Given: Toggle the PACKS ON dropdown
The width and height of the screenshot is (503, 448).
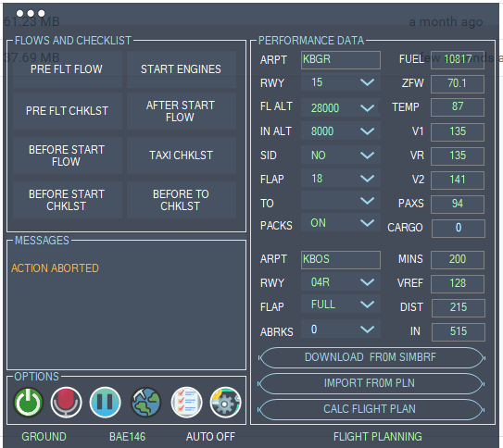Looking at the screenshot, I should tap(340, 223).
